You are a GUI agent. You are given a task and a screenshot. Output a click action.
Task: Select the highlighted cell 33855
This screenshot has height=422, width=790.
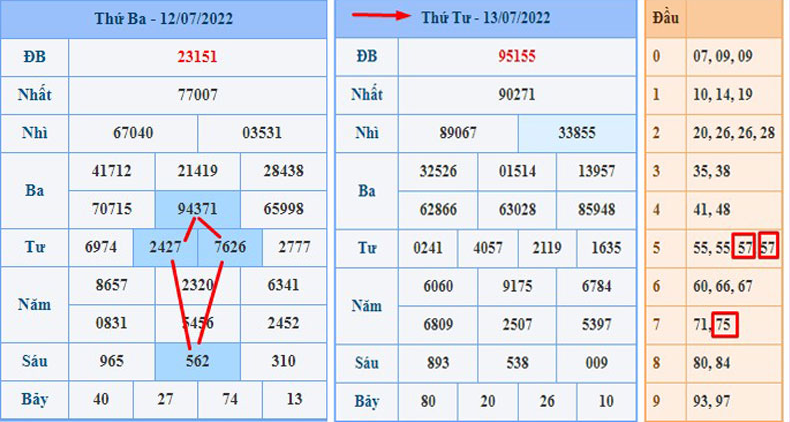(576, 133)
